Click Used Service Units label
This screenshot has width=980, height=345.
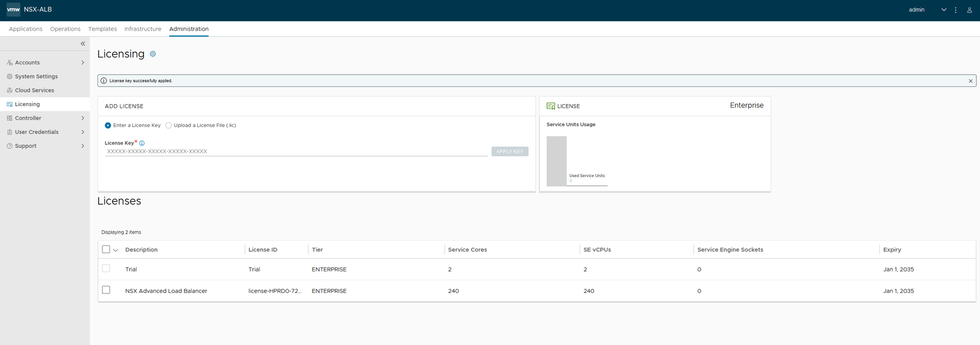point(587,176)
